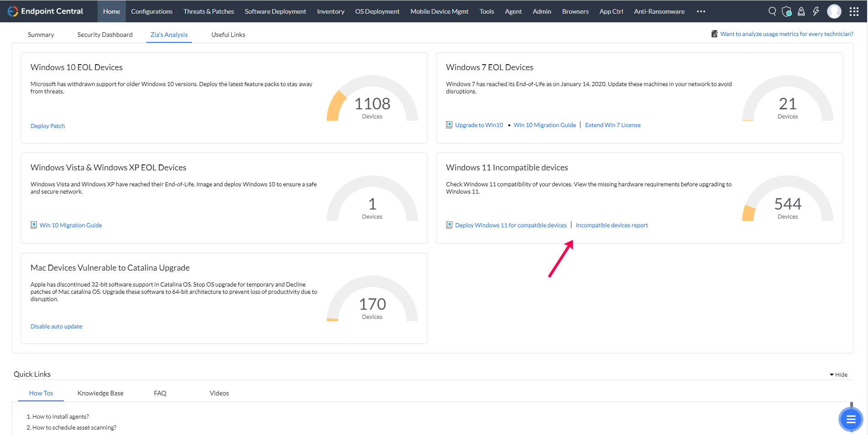
Task: Click the Deploy Patch link
Action: 48,126
